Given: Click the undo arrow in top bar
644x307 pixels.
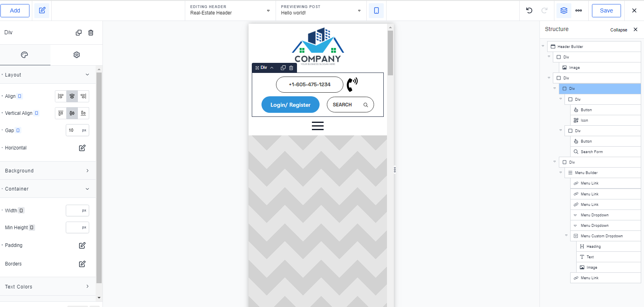Looking at the screenshot, I should pyautogui.click(x=529, y=10).
